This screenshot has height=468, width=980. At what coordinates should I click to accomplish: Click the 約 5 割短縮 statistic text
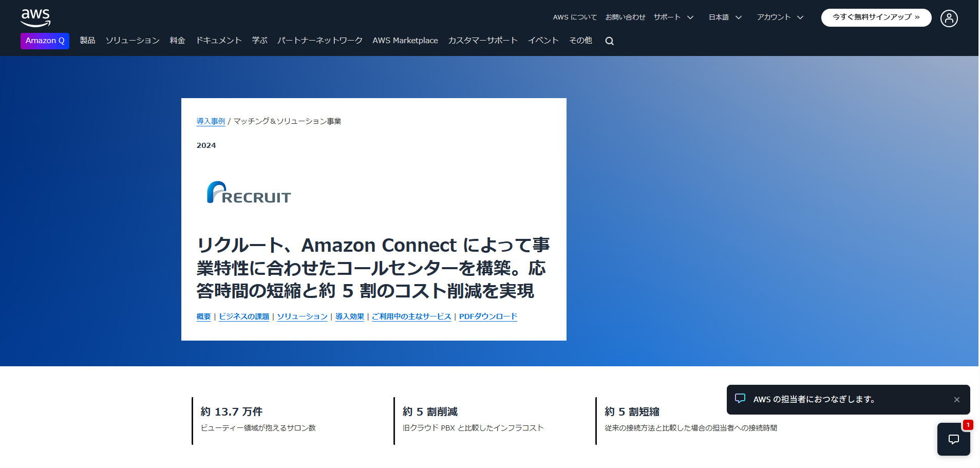tap(632, 411)
